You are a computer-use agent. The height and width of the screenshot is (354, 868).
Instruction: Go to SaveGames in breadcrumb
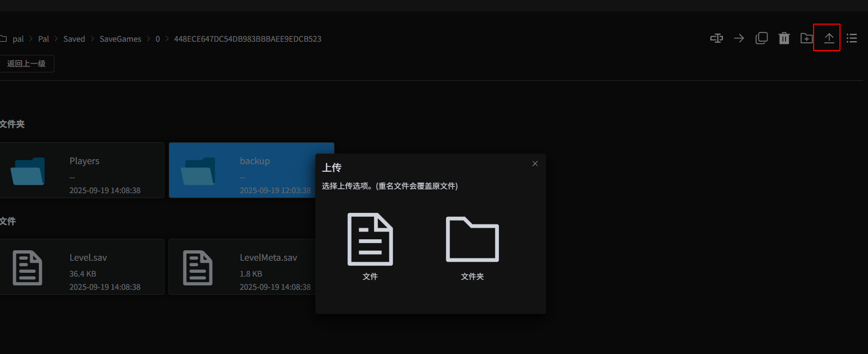click(120, 39)
